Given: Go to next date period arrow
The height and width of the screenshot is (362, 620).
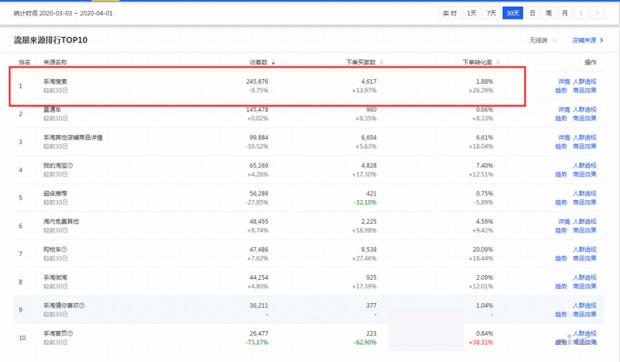Looking at the screenshot, I should tap(597, 13).
